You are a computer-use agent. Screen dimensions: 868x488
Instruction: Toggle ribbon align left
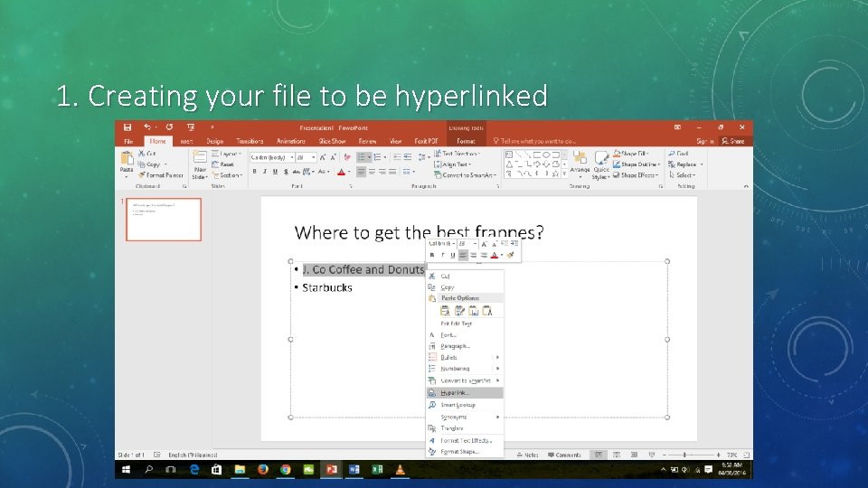361,172
